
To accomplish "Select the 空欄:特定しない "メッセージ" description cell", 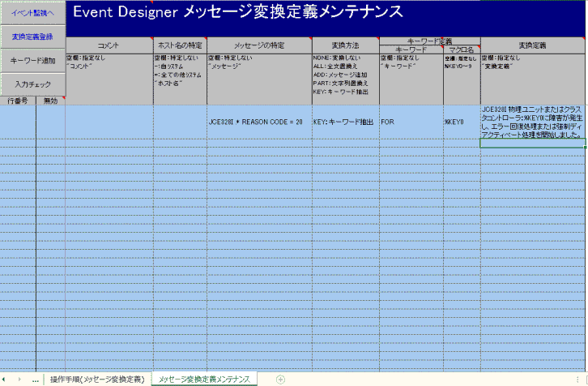I will [259, 79].
